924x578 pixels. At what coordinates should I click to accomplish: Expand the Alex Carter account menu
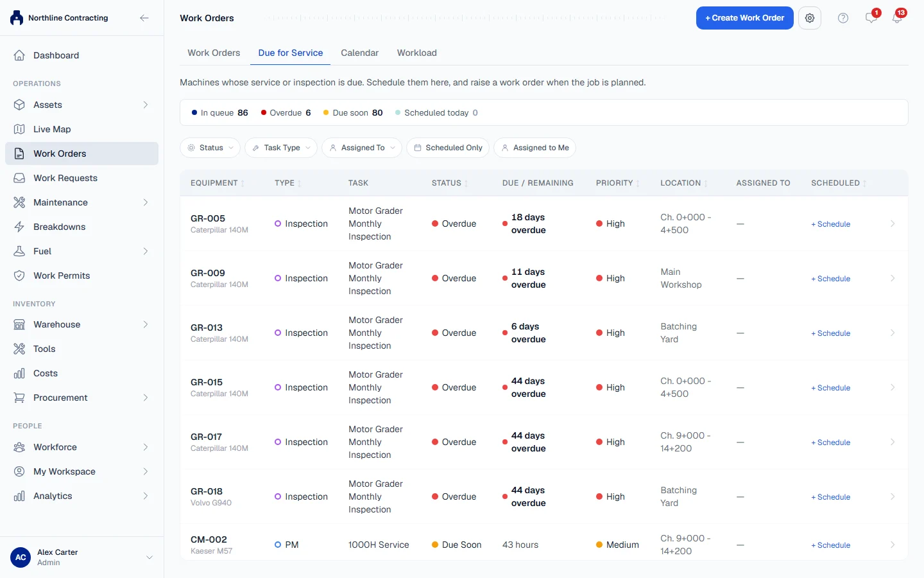[81, 557]
